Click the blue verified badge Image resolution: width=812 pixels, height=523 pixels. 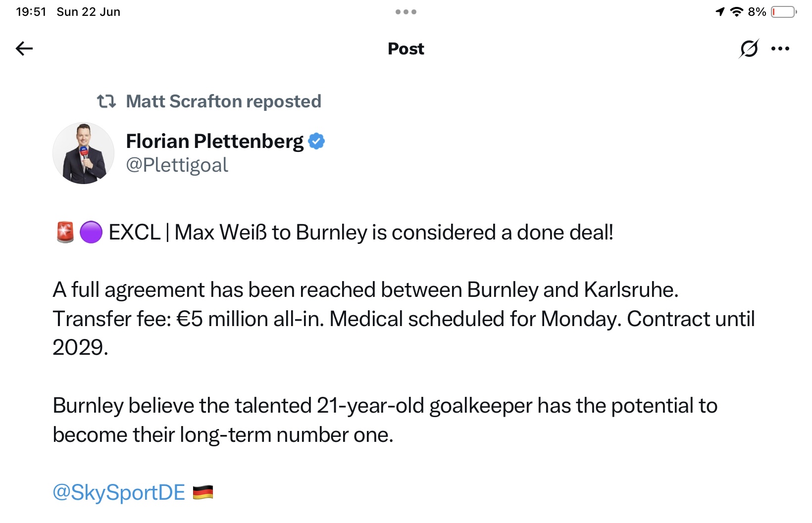[316, 142]
